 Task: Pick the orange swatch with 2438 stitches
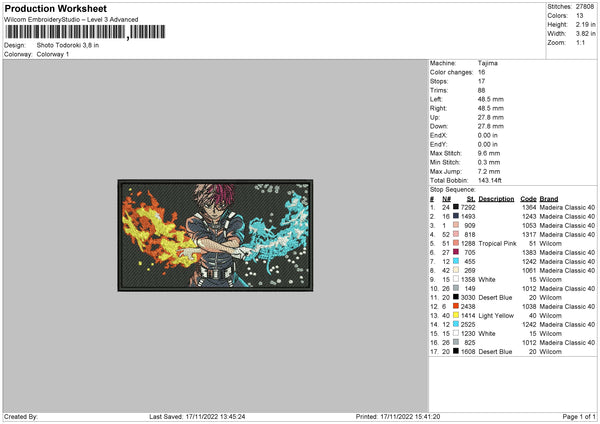pos(456,306)
